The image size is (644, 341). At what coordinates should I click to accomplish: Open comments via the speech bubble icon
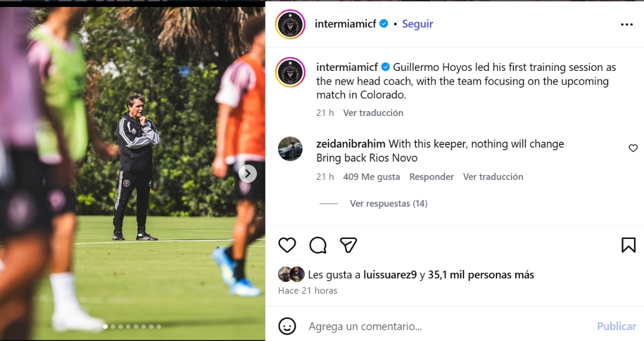tap(319, 245)
